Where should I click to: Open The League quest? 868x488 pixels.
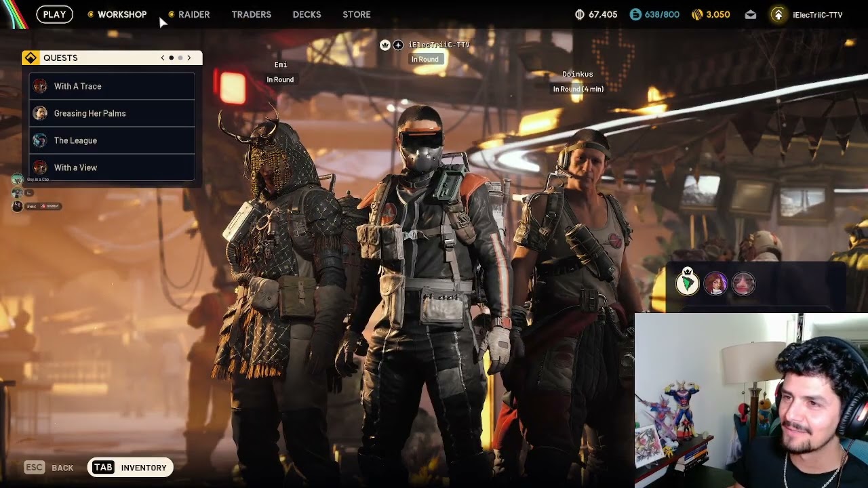[112, 140]
